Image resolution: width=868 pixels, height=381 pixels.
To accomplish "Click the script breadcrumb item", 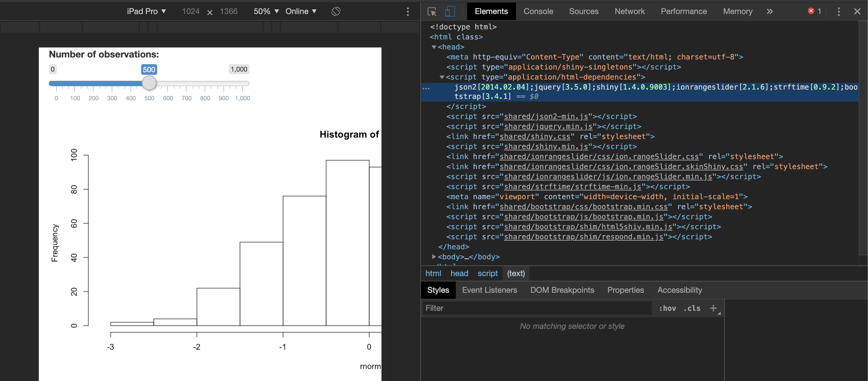I will (488, 273).
